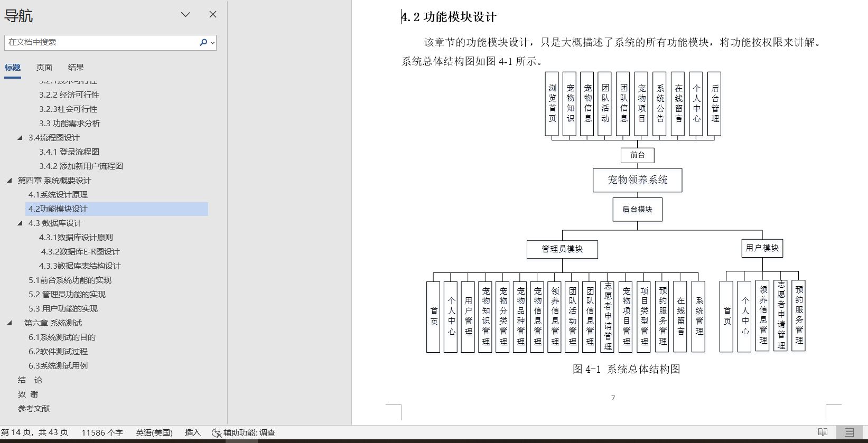Image resolution: width=868 pixels, height=443 pixels.
Task: Open the navigation pane task options chevron
Action: coord(185,14)
